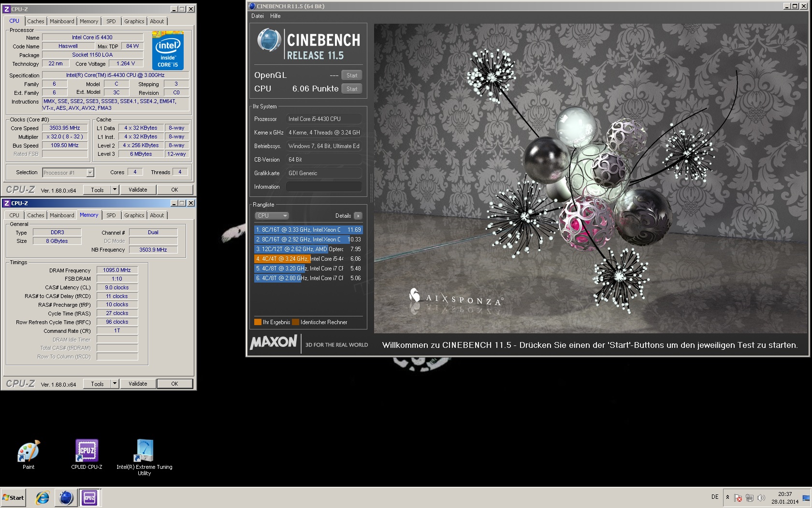812x508 pixels.
Task: Start the CPU benchmark
Action: (x=352, y=89)
